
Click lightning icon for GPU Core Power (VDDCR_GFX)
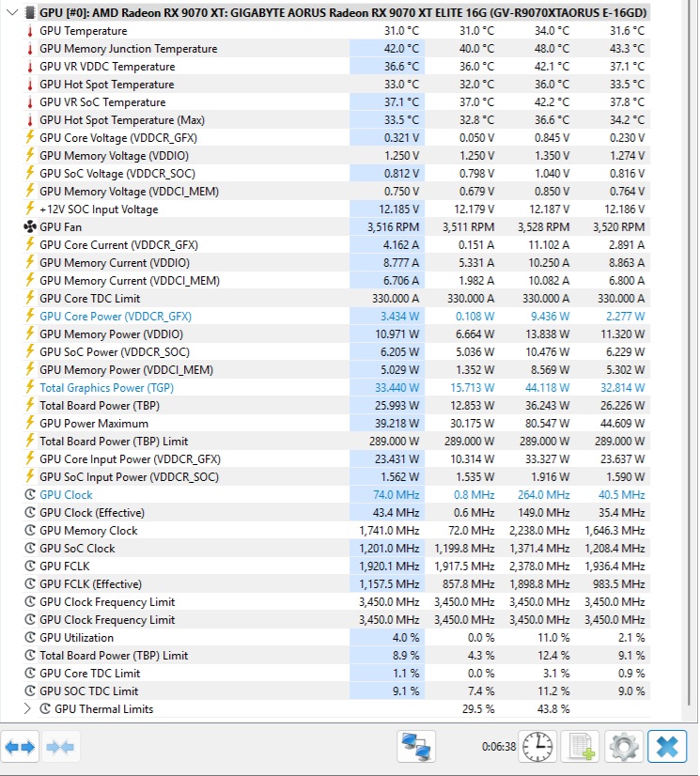point(30,316)
